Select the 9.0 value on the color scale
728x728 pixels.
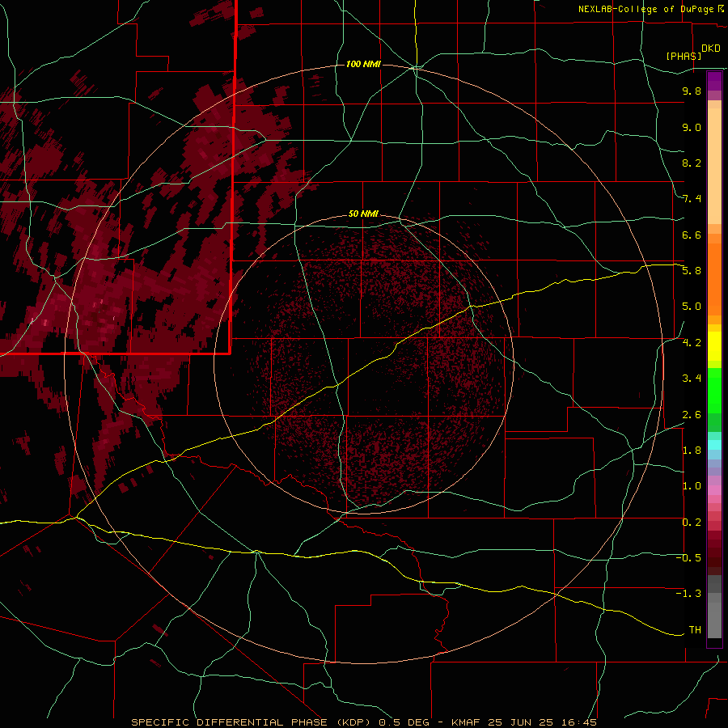coord(692,127)
